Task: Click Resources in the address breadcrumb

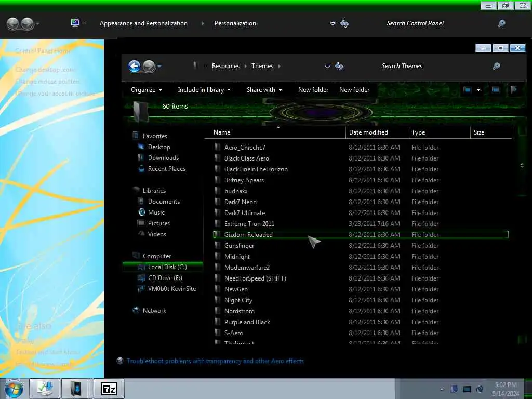Action: tap(225, 66)
